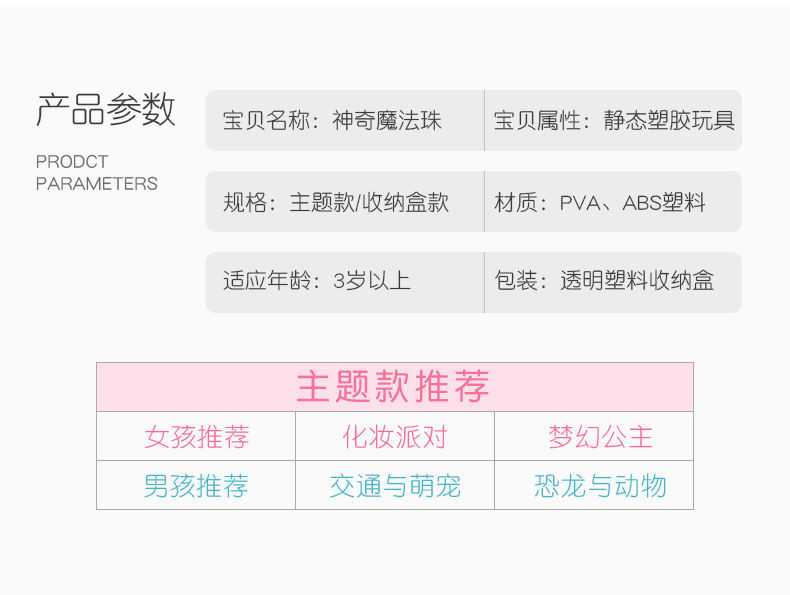The width and height of the screenshot is (790, 595).
Task: Choose the 恐龙与动物 theme
Action: (600, 486)
